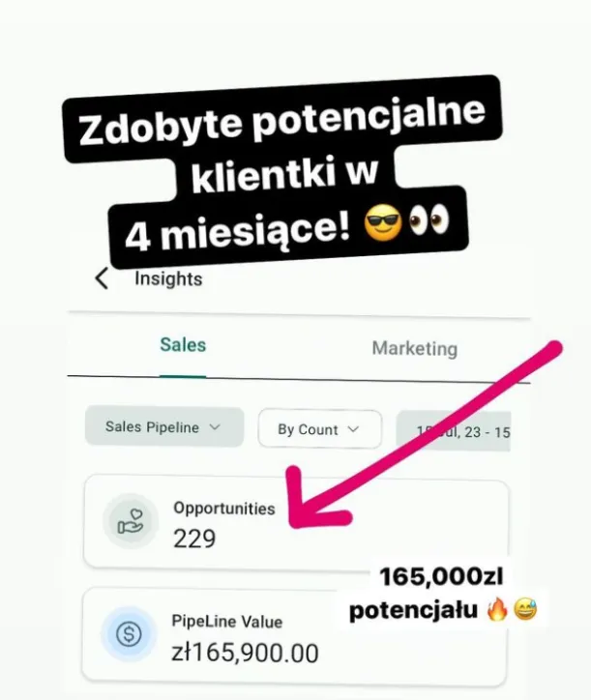Select the 165,000zl potencjału text overlay

[x=442, y=594]
